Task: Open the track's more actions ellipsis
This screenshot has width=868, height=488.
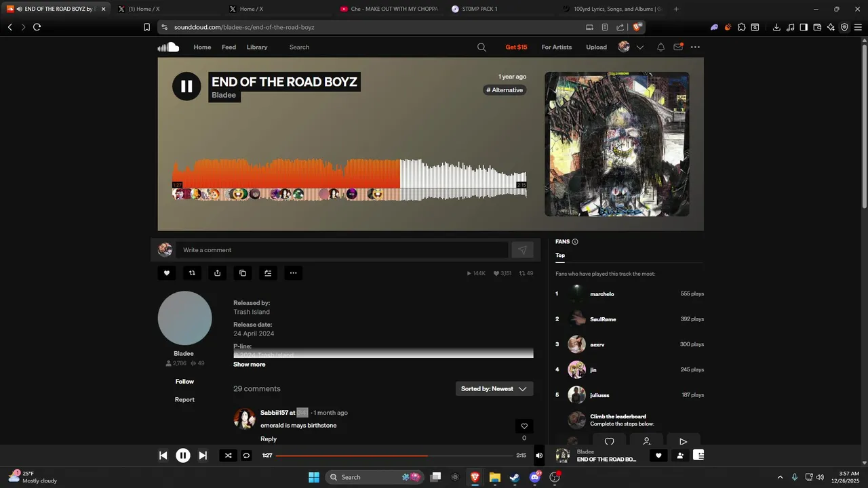Action: click(x=293, y=273)
